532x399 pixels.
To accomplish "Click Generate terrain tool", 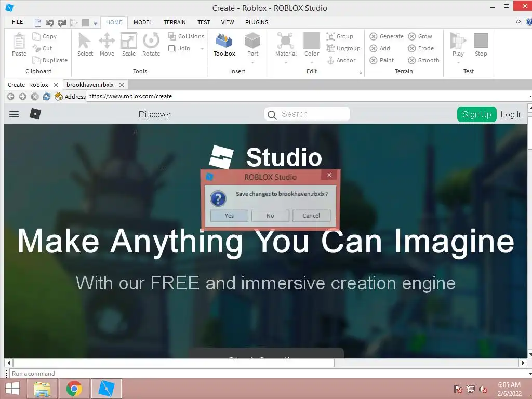I will pos(387,36).
